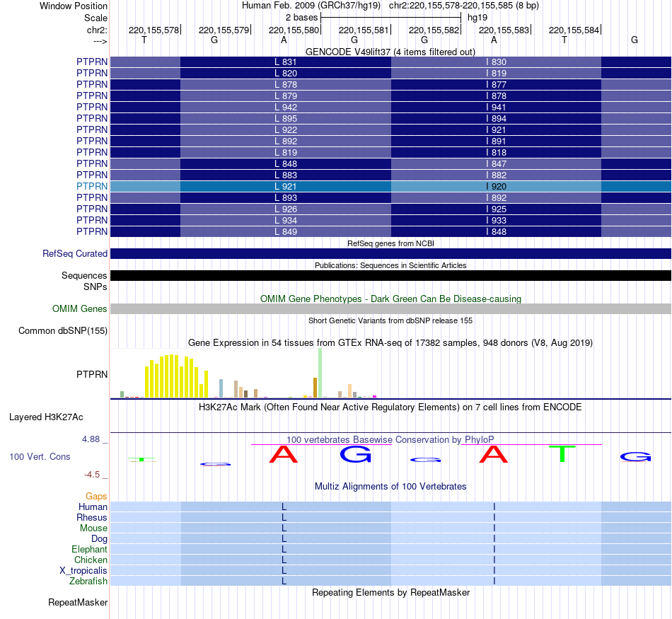The height and width of the screenshot is (619, 672).
Task: Click the Dog species label
Action: pyautogui.click(x=99, y=539)
